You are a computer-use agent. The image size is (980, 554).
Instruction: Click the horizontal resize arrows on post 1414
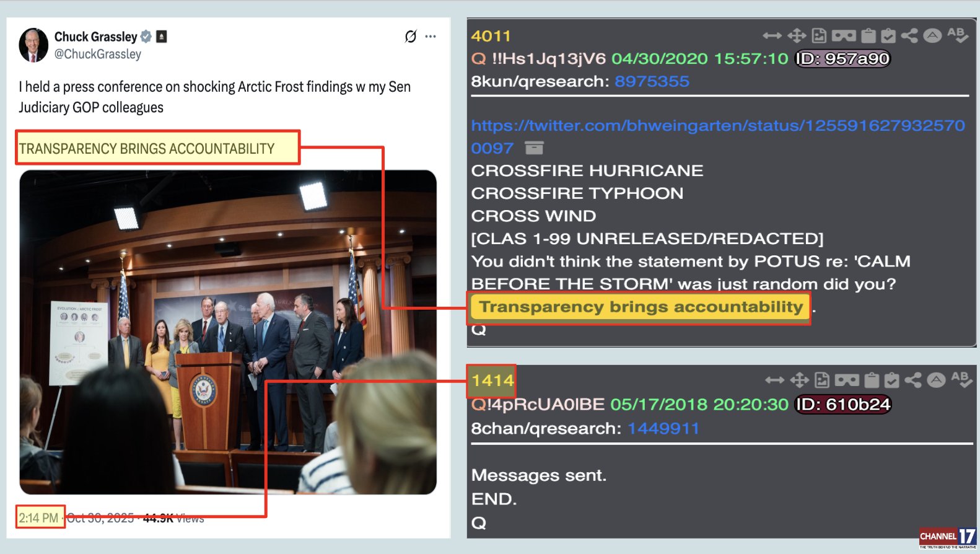click(774, 380)
